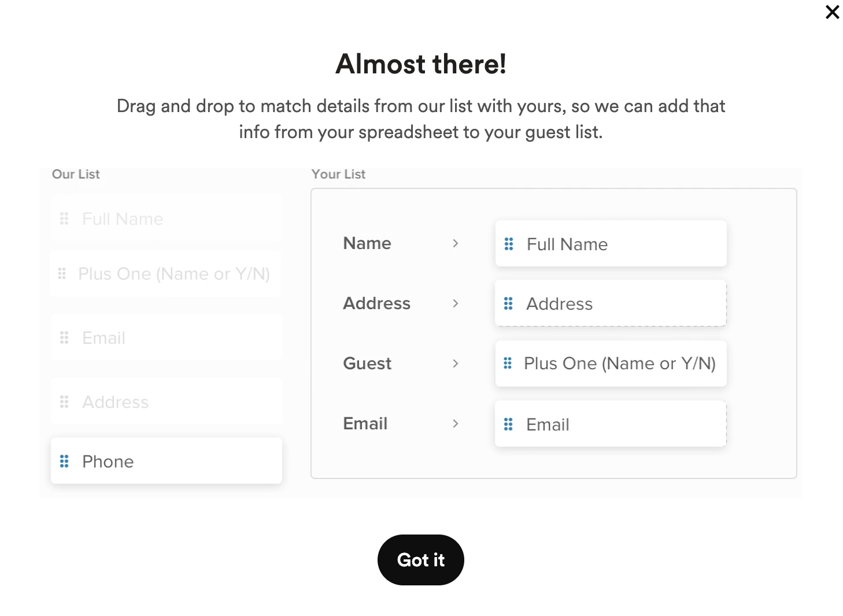Click the chevron next to Address row
This screenshot has height=616, width=843.
pyautogui.click(x=456, y=303)
